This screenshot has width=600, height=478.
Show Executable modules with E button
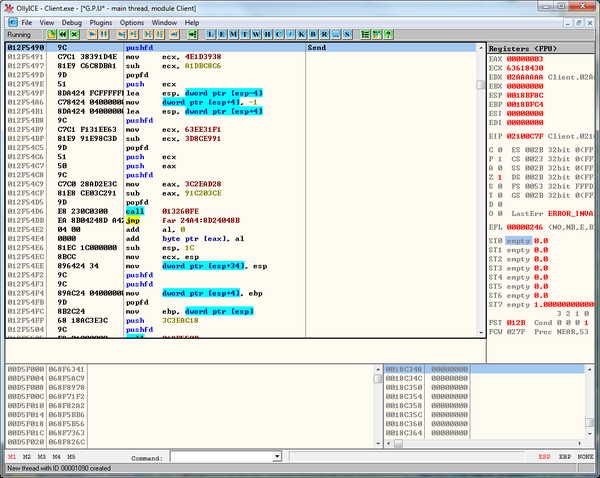223,33
